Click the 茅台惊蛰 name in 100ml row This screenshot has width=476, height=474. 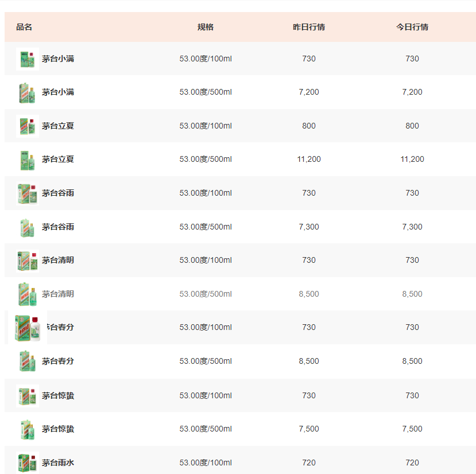(58, 396)
